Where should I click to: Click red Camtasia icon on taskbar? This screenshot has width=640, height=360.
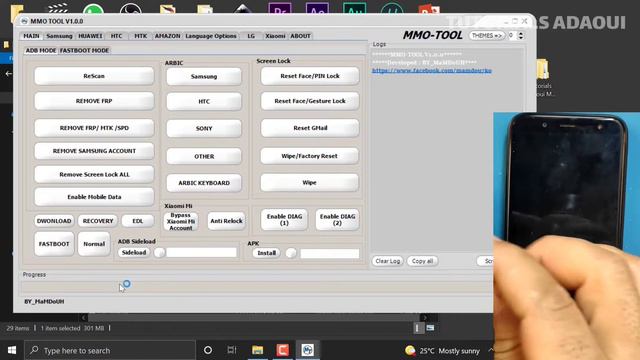[282, 350]
